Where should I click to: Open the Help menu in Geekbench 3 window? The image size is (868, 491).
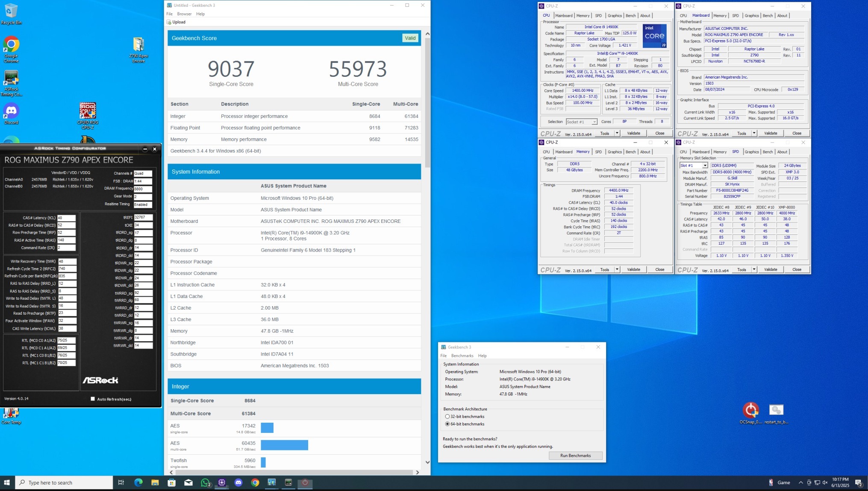pyautogui.click(x=482, y=356)
